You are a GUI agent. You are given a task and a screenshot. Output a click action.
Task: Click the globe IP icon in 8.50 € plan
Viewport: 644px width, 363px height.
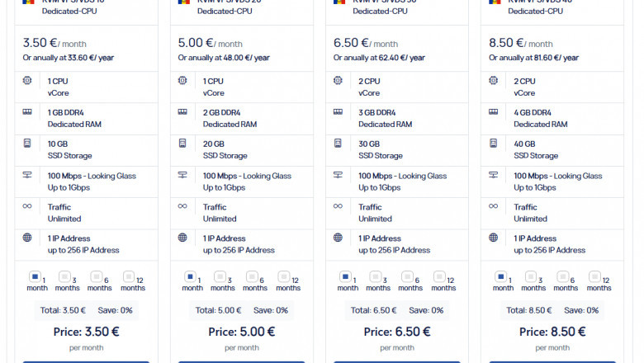(x=493, y=238)
